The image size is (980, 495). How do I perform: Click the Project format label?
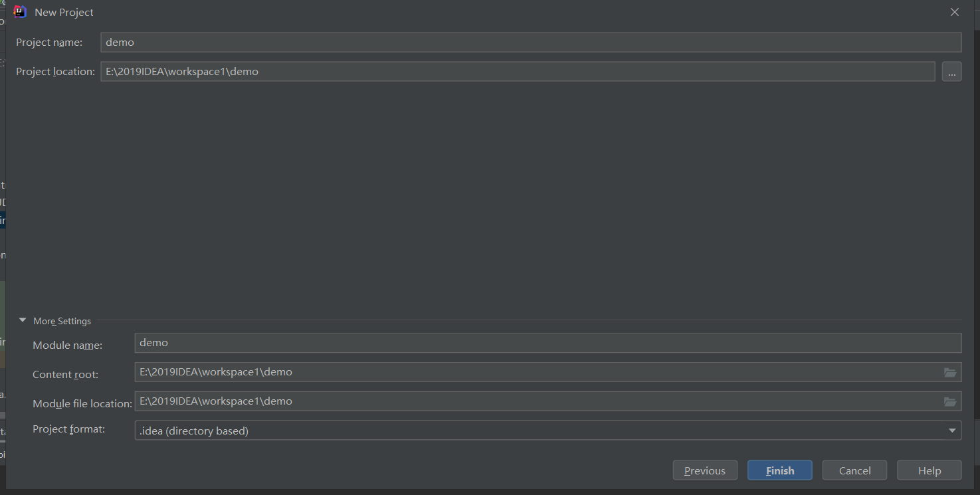click(x=69, y=429)
